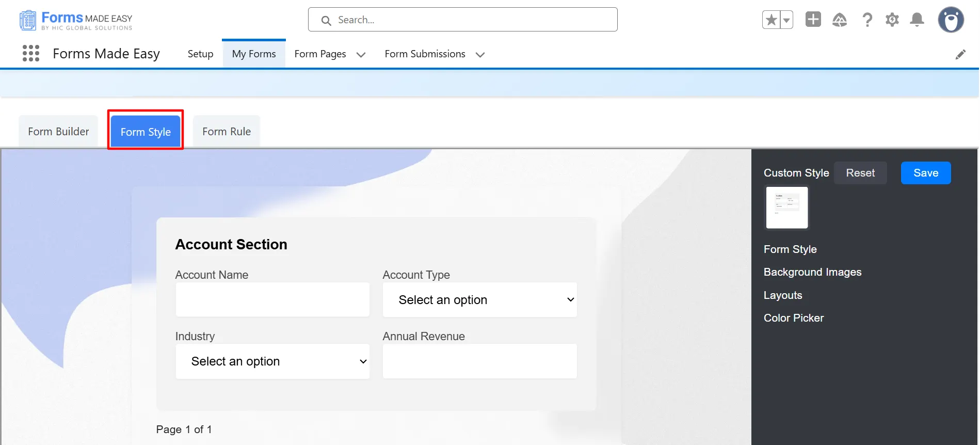Viewport: 980px width, 445px height.
Task: Open the user profile avatar
Action: pos(951,20)
